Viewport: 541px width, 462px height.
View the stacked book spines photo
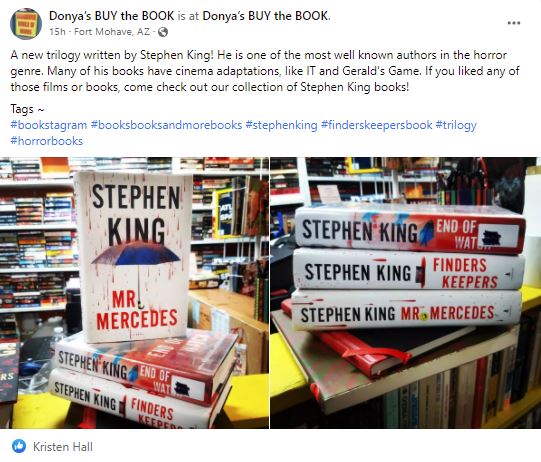(405, 293)
